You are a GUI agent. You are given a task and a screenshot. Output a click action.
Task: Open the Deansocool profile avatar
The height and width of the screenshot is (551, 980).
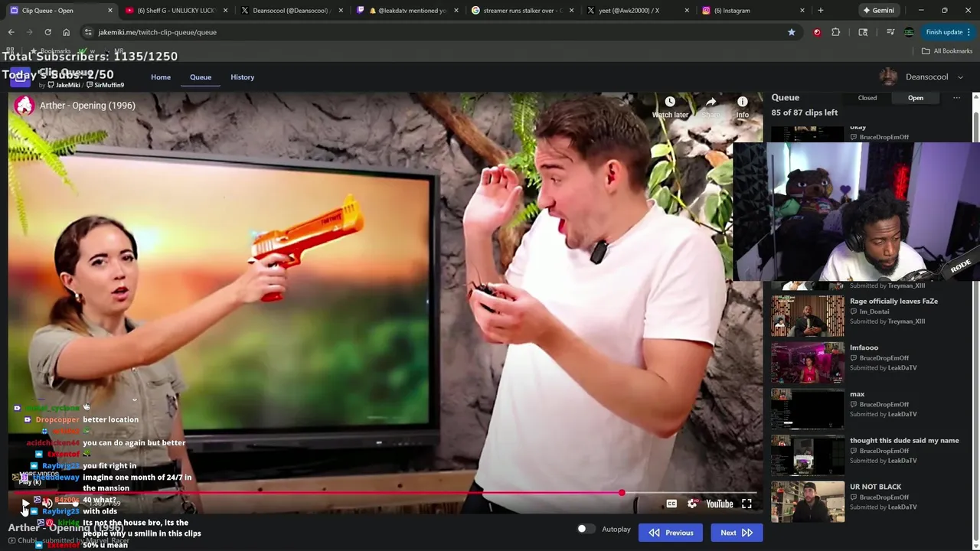point(888,77)
